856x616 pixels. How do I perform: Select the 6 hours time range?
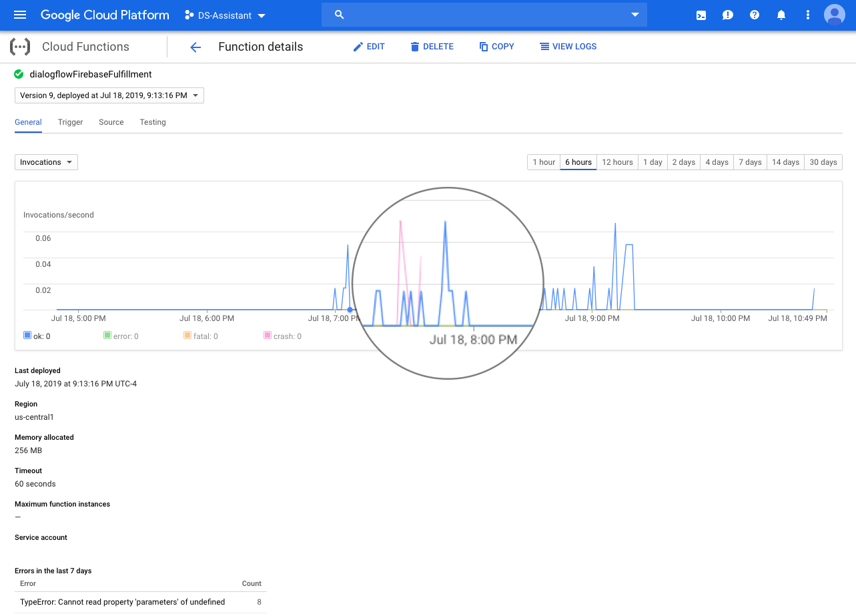pyautogui.click(x=578, y=162)
